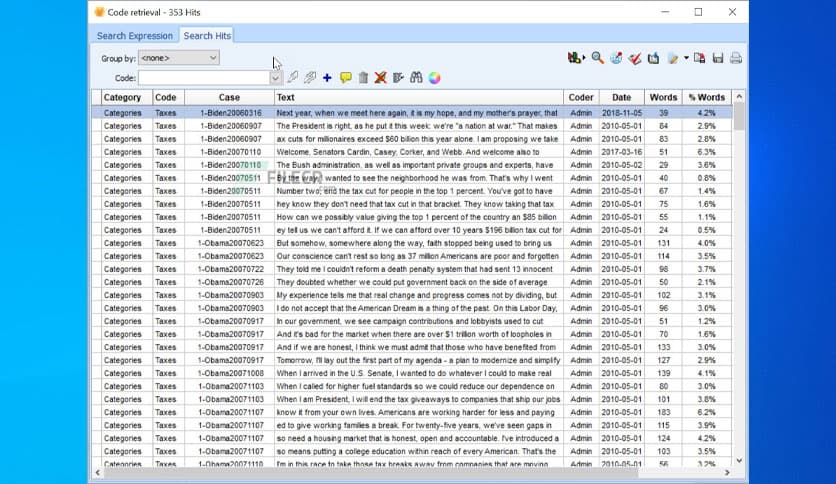Select the Search Hits tab
Screen dimensions: 836x484
pos(207,36)
